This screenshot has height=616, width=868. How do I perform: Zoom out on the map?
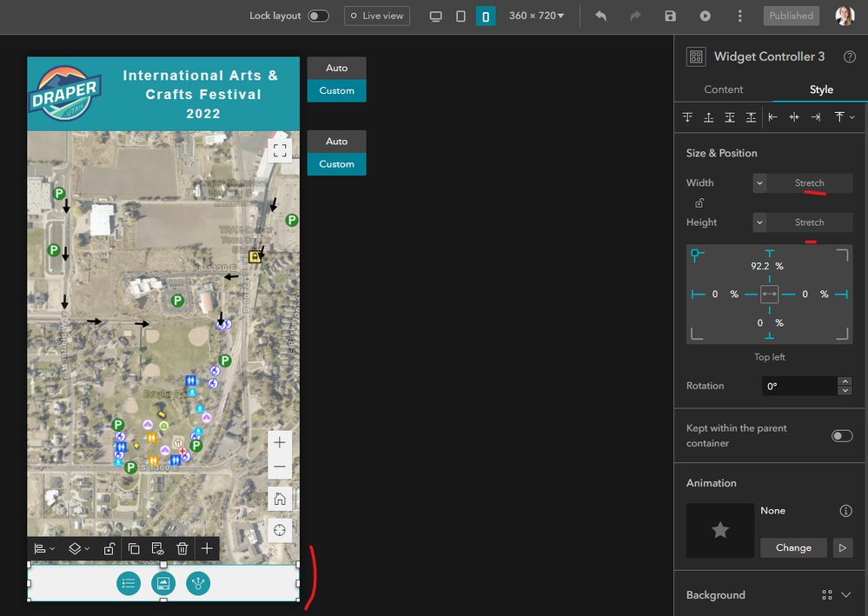point(280,467)
